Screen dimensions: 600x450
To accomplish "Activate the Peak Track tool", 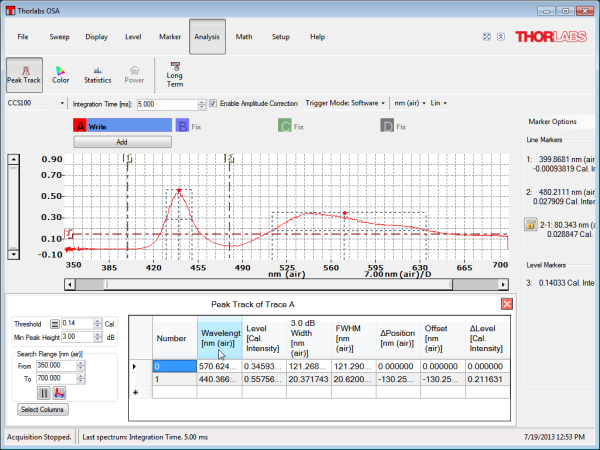I will (x=23, y=73).
